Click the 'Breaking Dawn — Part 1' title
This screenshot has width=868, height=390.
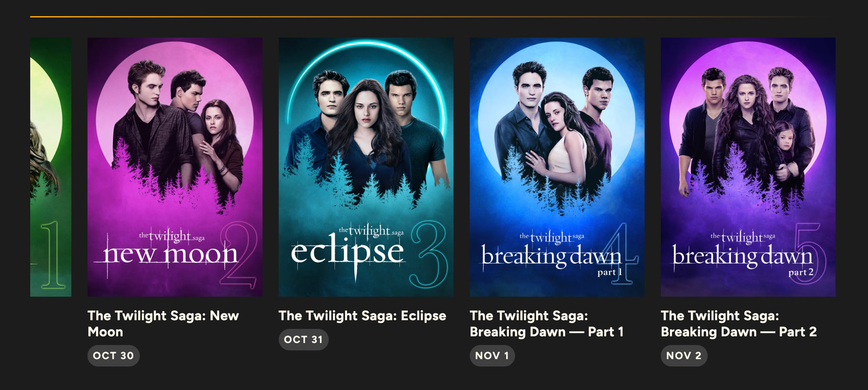point(546,323)
